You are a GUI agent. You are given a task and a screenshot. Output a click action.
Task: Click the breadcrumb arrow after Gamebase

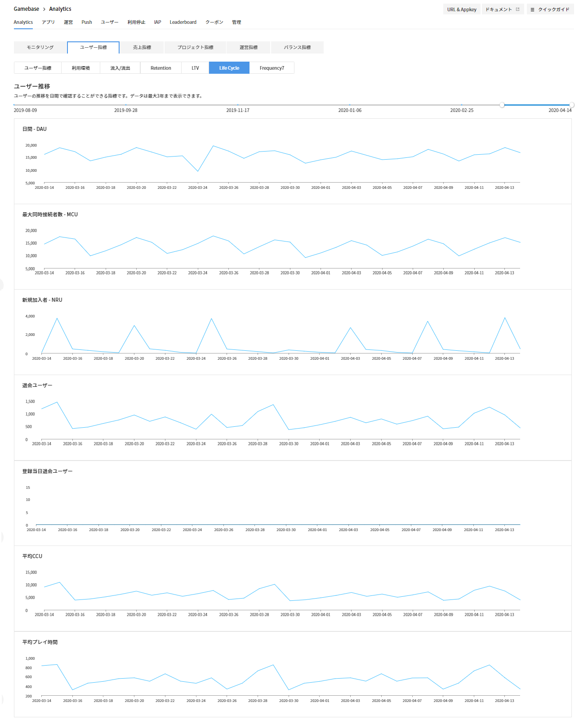(44, 9)
